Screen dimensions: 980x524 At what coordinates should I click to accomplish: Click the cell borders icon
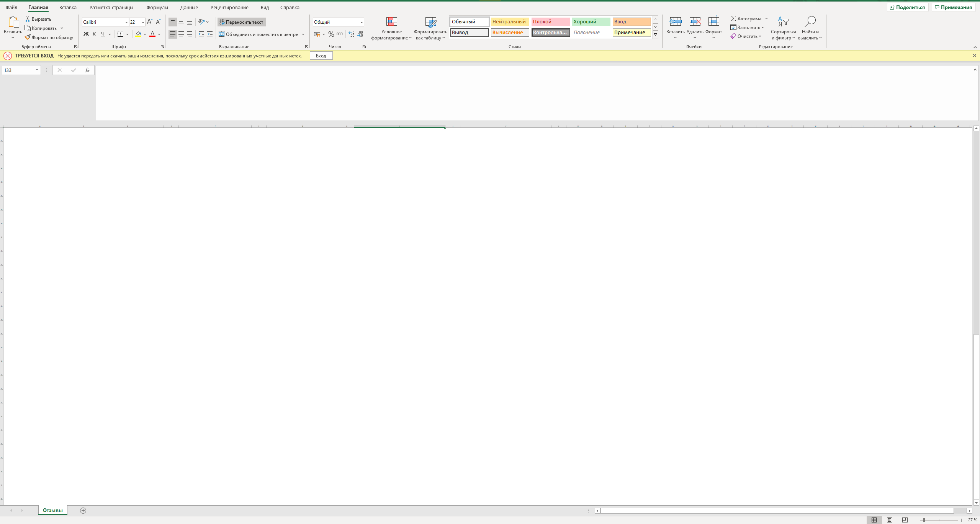point(121,34)
